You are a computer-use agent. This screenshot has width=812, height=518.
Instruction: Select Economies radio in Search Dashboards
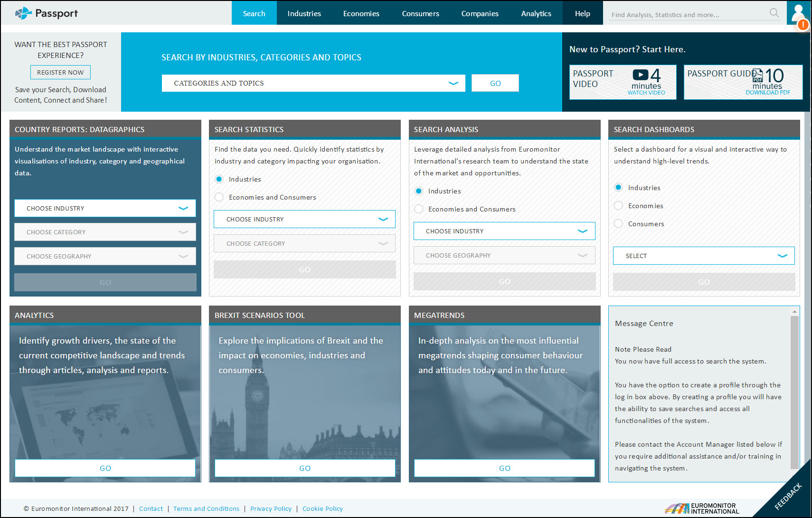tap(618, 206)
